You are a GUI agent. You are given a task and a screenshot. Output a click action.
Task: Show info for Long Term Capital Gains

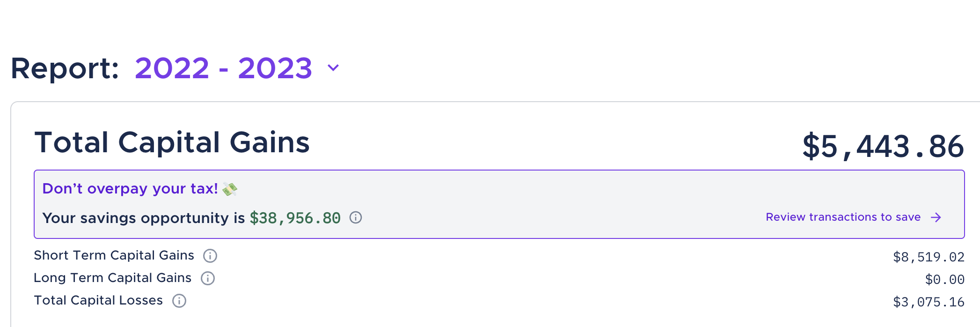point(208,278)
